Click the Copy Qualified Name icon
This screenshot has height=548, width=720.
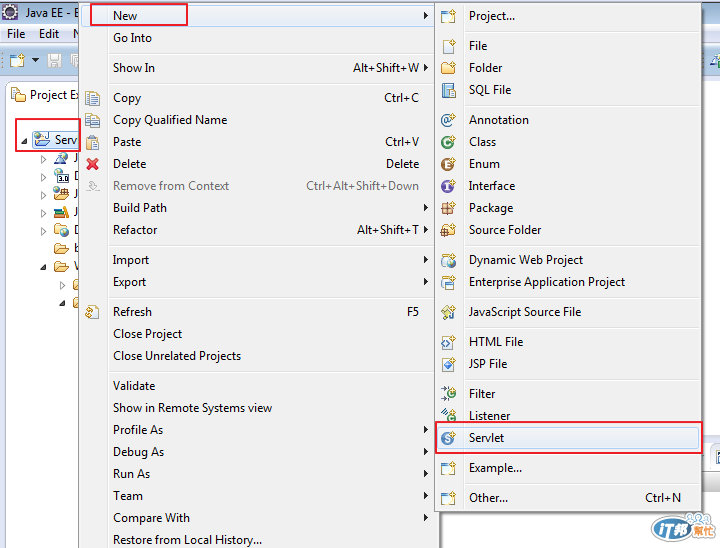[92, 120]
